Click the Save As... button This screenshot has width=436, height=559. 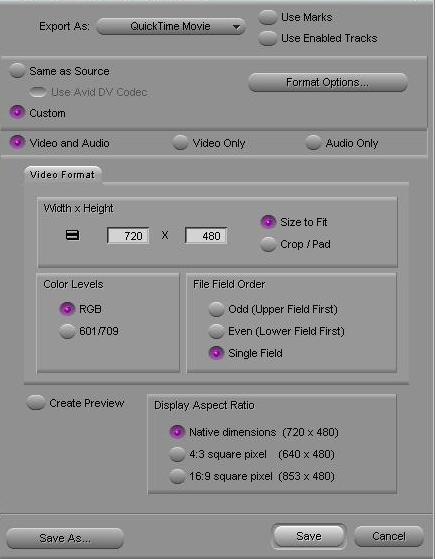click(x=65, y=538)
